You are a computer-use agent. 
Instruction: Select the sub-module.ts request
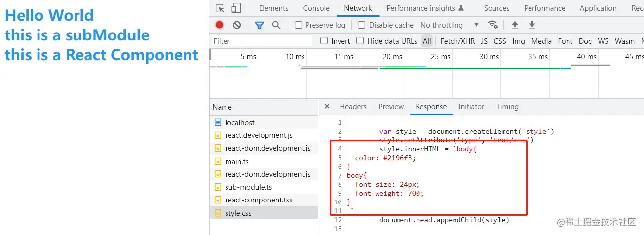pos(264,187)
